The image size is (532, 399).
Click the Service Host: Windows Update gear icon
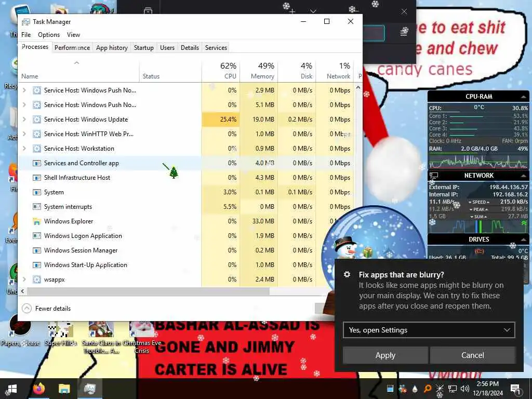pos(37,119)
